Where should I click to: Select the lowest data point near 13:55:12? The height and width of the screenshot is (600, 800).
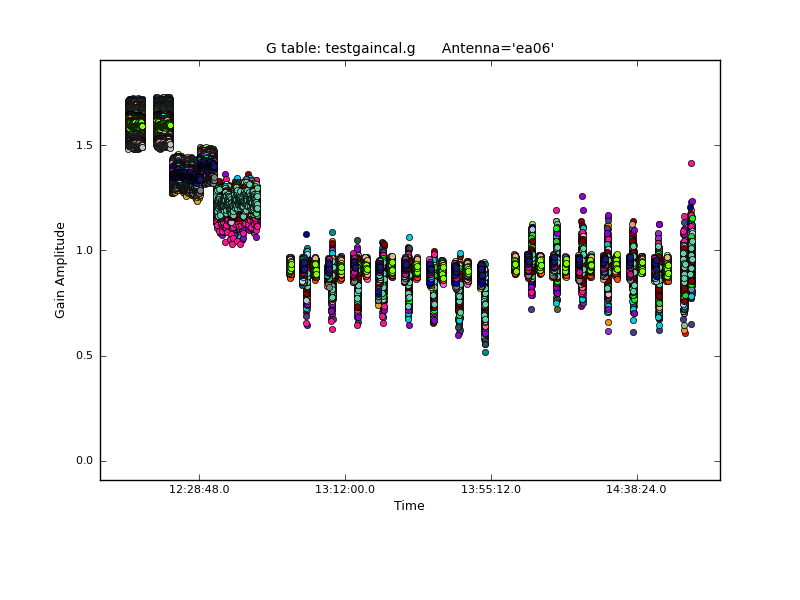pos(485,352)
